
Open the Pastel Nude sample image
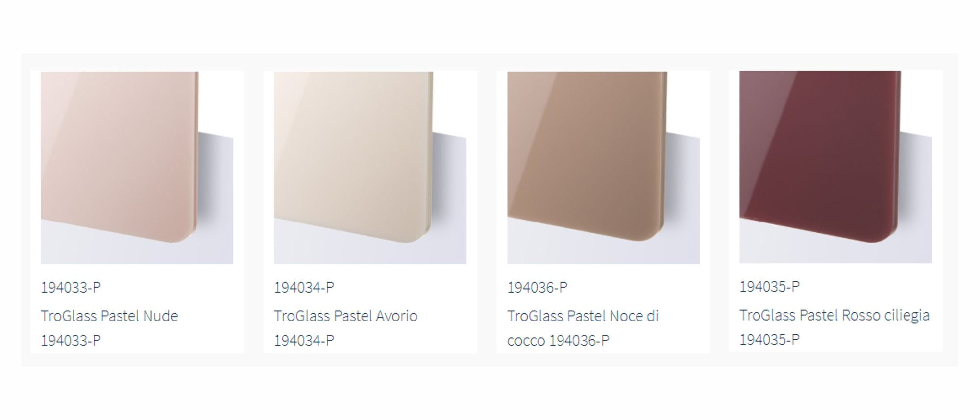point(137,168)
